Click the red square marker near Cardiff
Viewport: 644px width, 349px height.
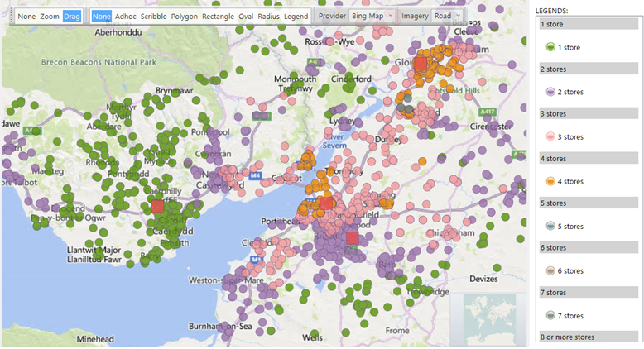158,206
